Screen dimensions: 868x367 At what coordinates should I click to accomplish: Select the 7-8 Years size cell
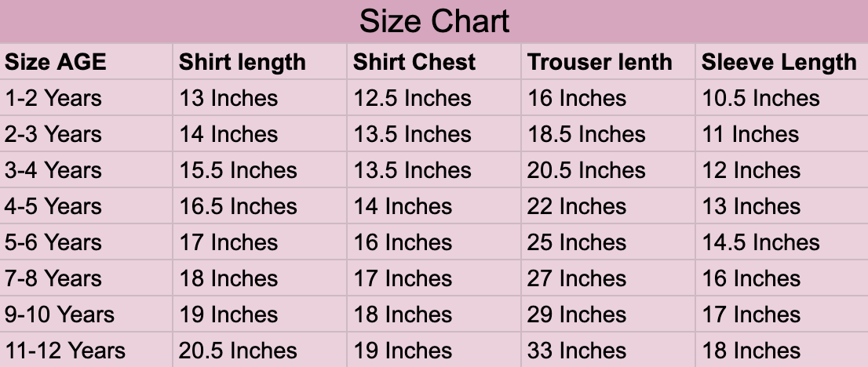(53, 279)
